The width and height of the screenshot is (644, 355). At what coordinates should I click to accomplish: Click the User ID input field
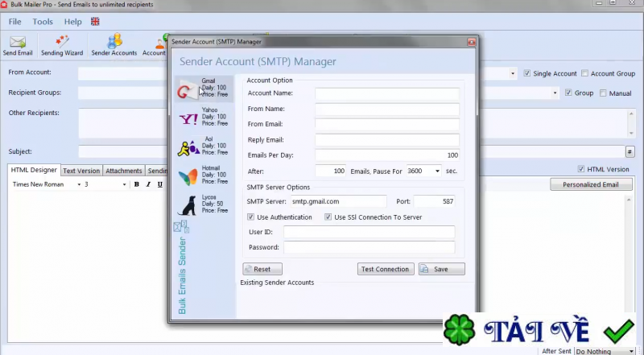[369, 232]
